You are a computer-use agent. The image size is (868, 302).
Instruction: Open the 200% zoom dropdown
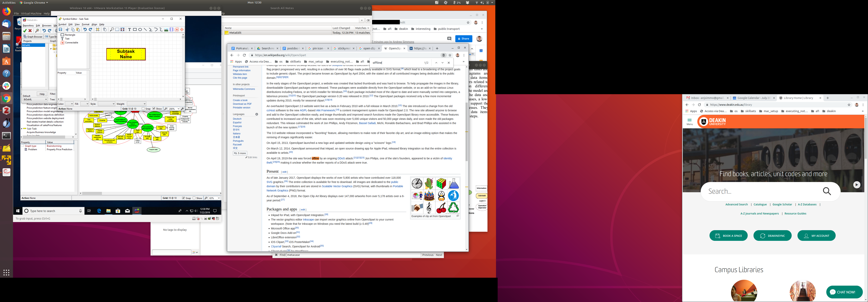(178, 109)
